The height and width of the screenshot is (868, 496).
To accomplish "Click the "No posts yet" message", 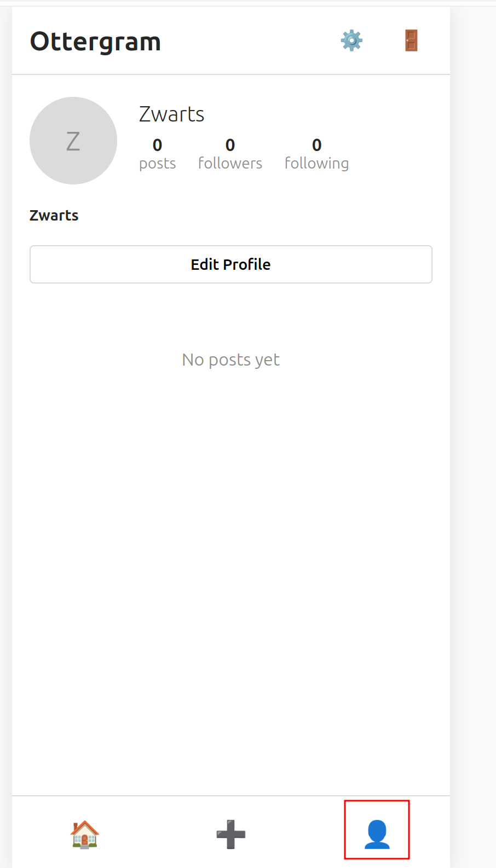I will pos(231,360).
